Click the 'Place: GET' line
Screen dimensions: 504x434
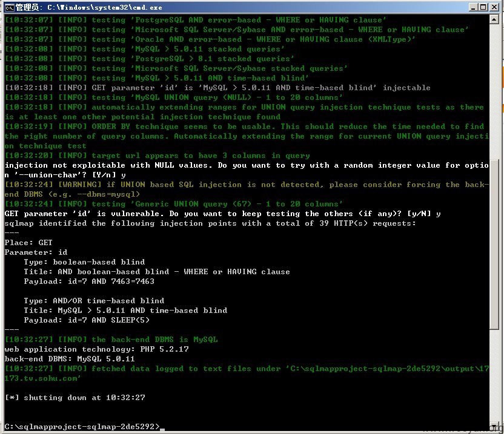(x=28, y=243)
